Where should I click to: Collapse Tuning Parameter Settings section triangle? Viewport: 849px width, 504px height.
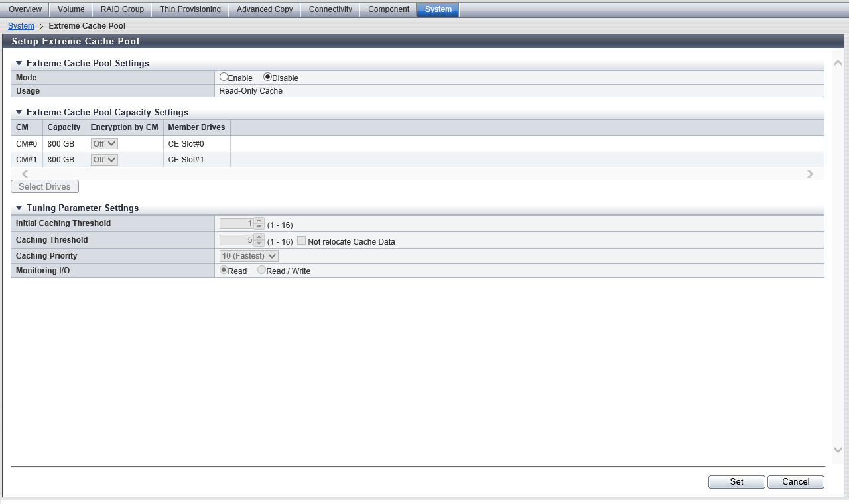point(19,208)
